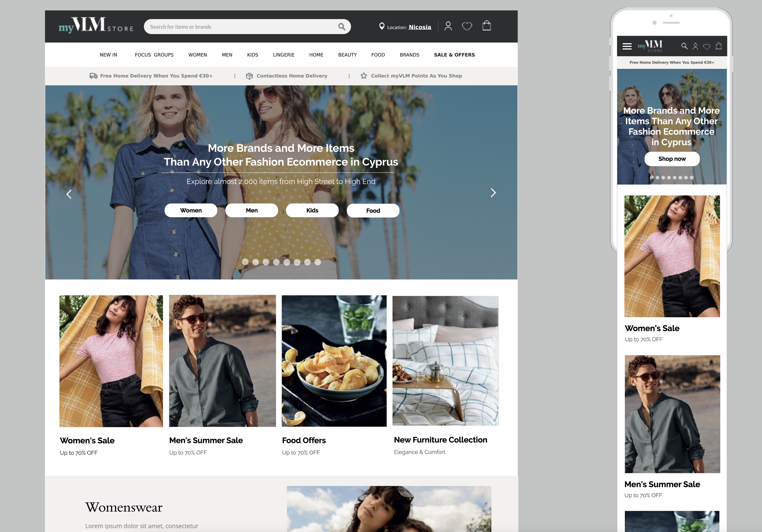Open mobile Men's Summer Sale image
Viewport: 762px width, 532px height.
pos(672,414)
